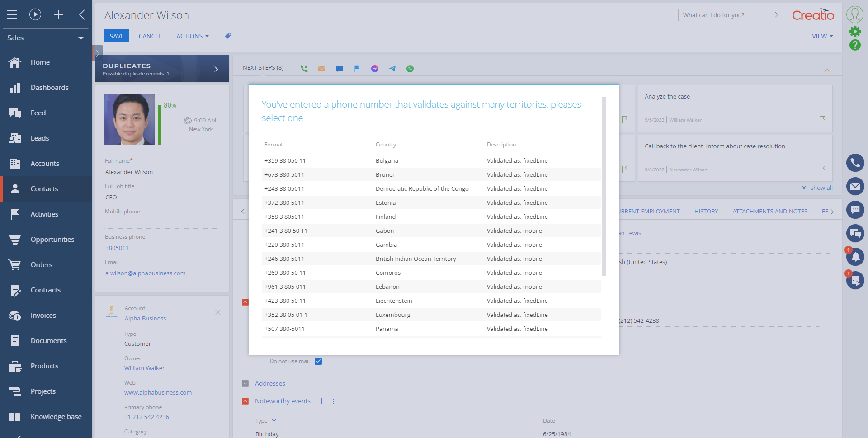The image size is (868, 438).
Task: Collapse the Noteworthy events section
Action: (245, 401)
